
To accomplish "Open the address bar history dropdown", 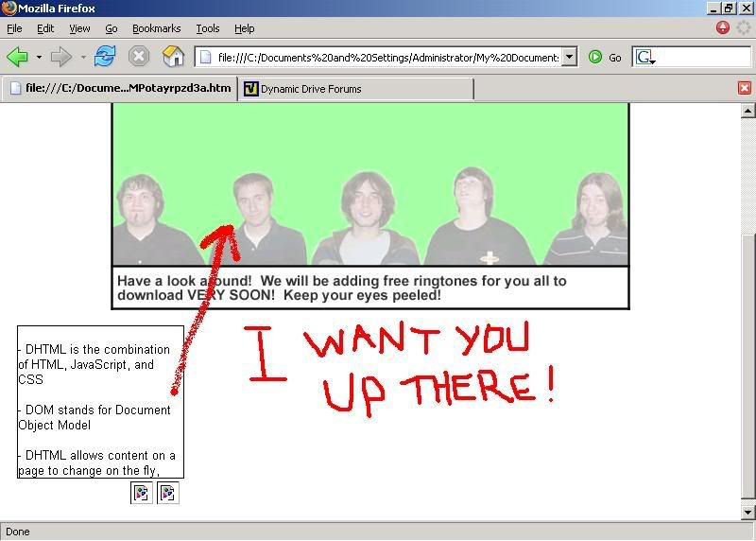I will click(569, 57).
